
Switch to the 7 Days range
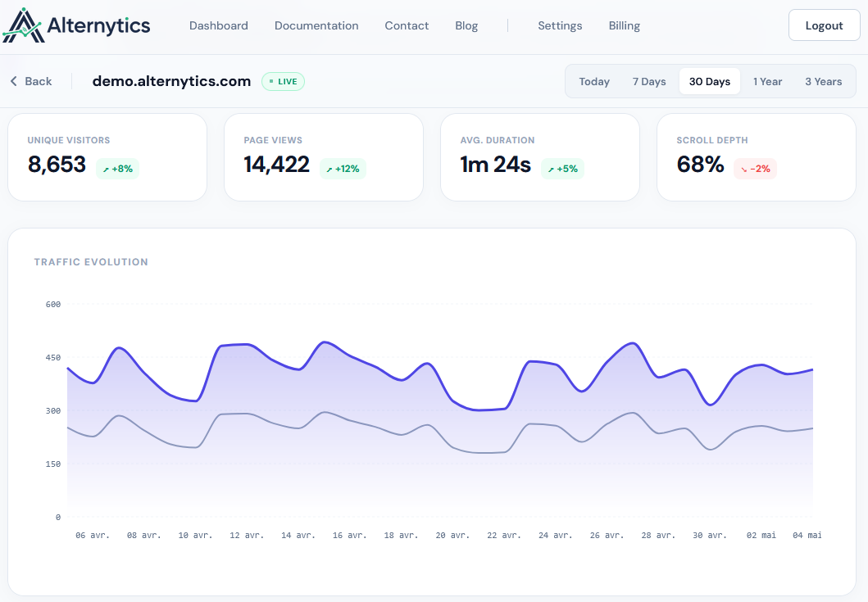point(649,81)
